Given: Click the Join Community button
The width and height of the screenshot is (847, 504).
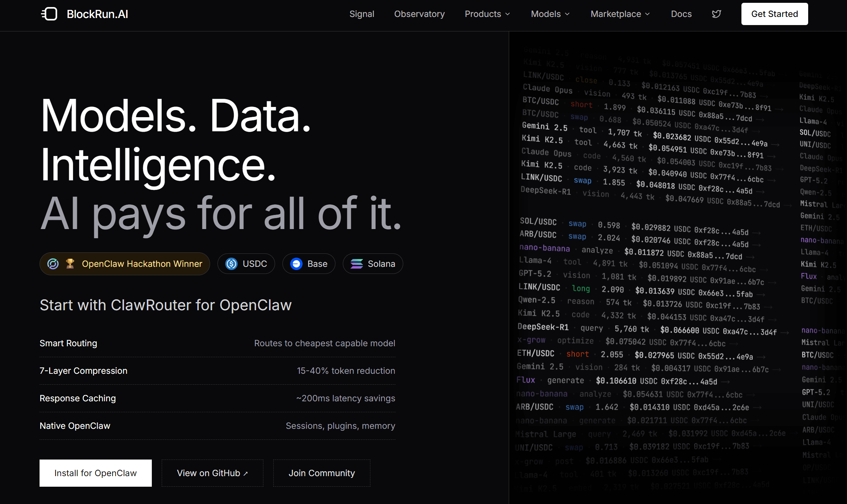Looking at the screenshot, I should [x=322, y=473].
